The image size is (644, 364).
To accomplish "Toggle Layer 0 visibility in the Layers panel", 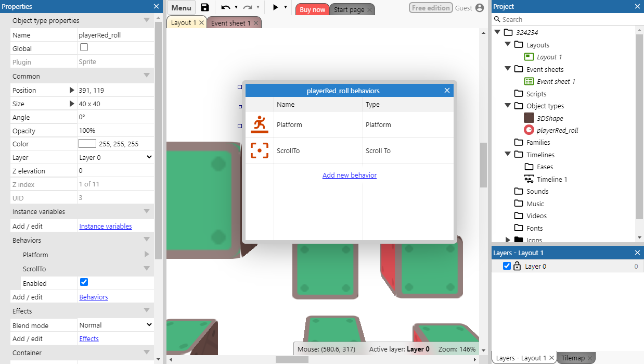I will tap(506, 266).
